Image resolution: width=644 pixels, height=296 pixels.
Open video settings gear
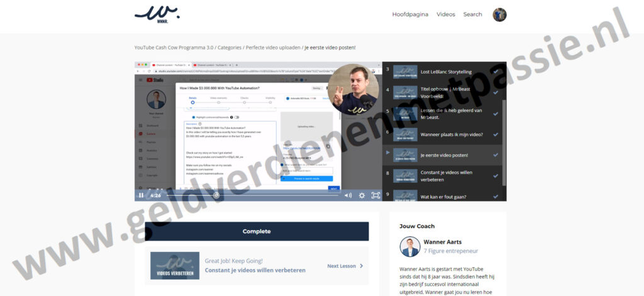[362, 195]
